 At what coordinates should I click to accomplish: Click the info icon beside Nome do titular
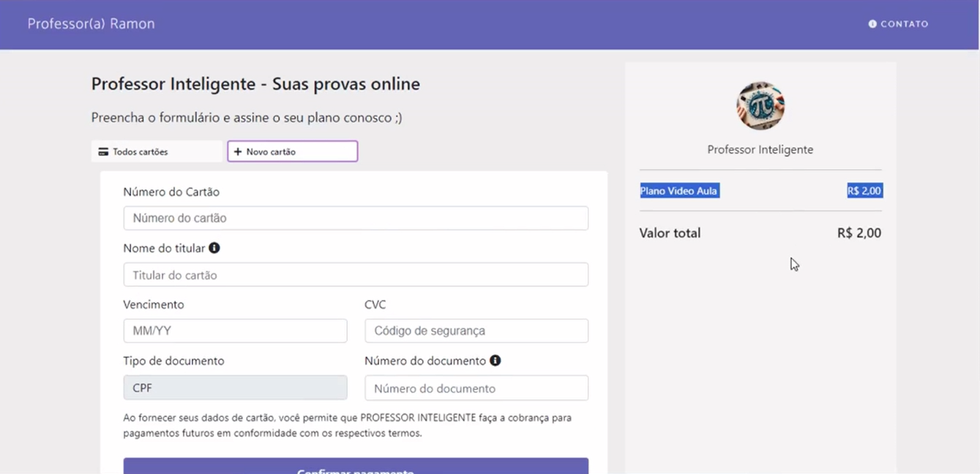pyautogui.click(x=213, y=248)
